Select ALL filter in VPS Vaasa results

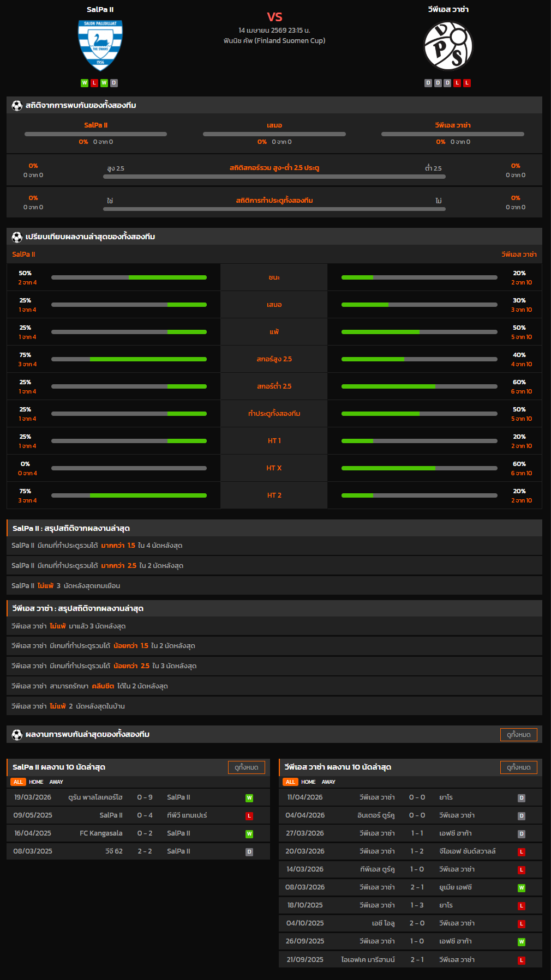point(290,782)
